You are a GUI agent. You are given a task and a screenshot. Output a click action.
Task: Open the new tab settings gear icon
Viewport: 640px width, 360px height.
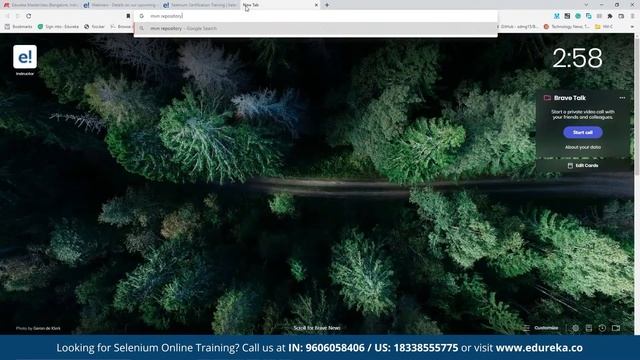pos(575,328)
